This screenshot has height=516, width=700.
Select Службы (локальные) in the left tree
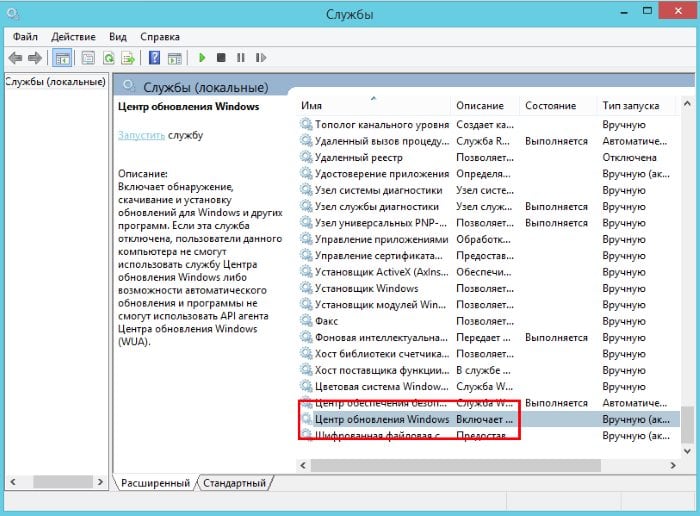56,81
